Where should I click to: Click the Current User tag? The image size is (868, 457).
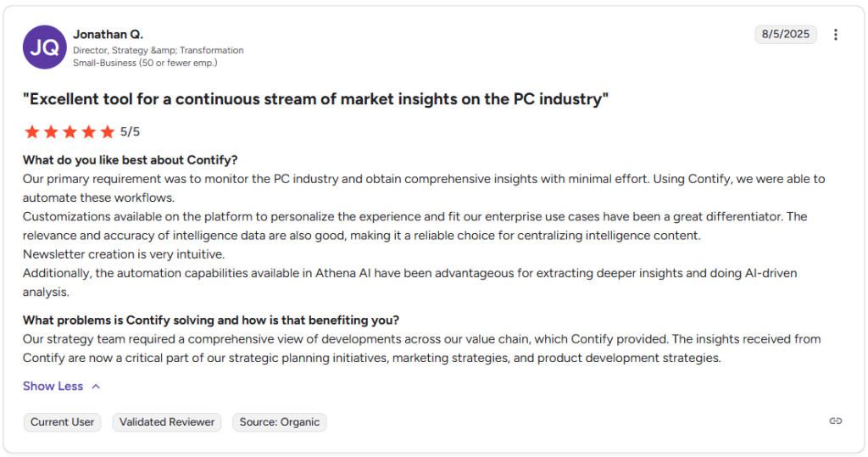(x=63, y=422)
